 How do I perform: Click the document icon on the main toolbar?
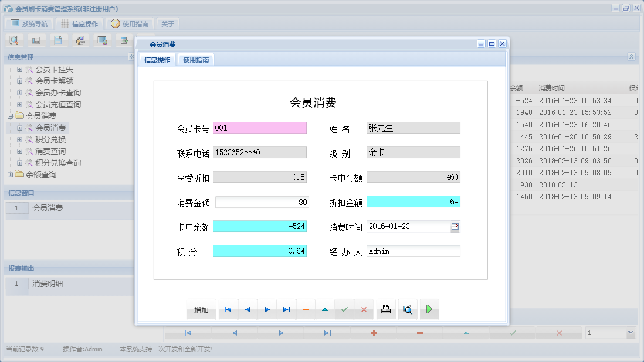click(x=59, y=40)
